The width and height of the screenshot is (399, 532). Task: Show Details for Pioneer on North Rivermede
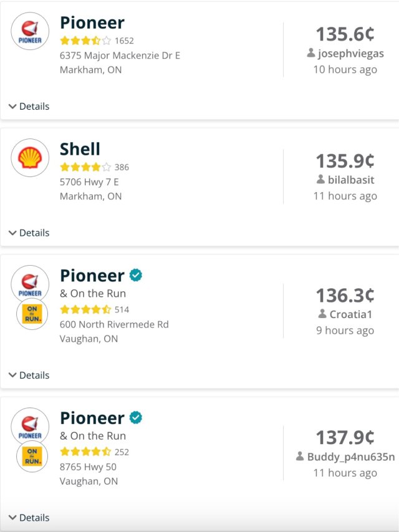pos(29,375)
